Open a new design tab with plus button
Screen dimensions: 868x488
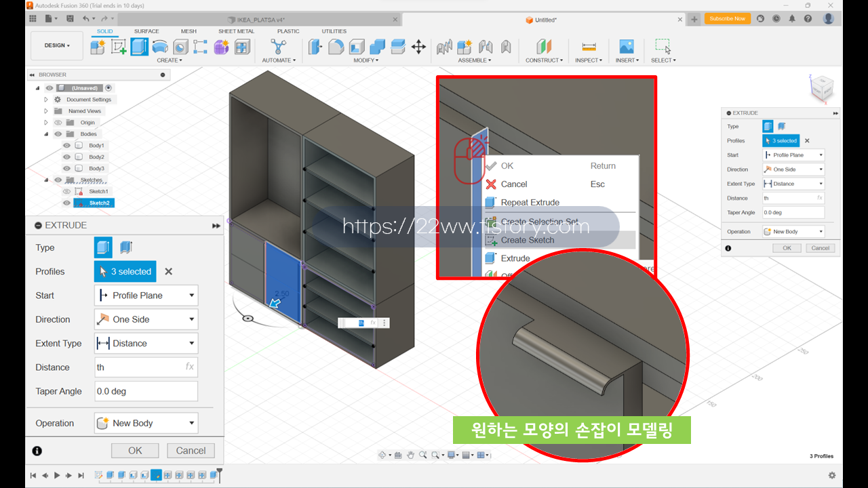[694, 20]
